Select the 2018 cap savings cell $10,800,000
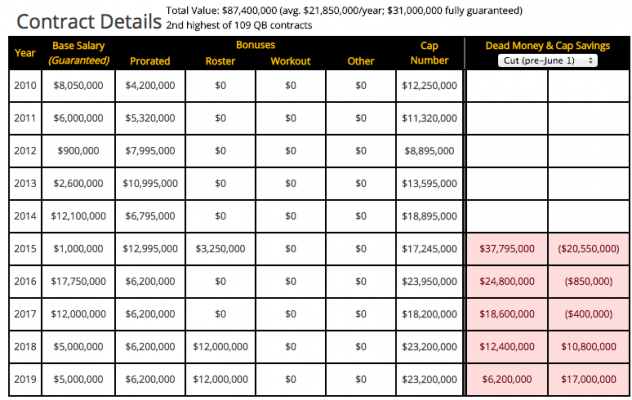 click(x=588, y=347)
